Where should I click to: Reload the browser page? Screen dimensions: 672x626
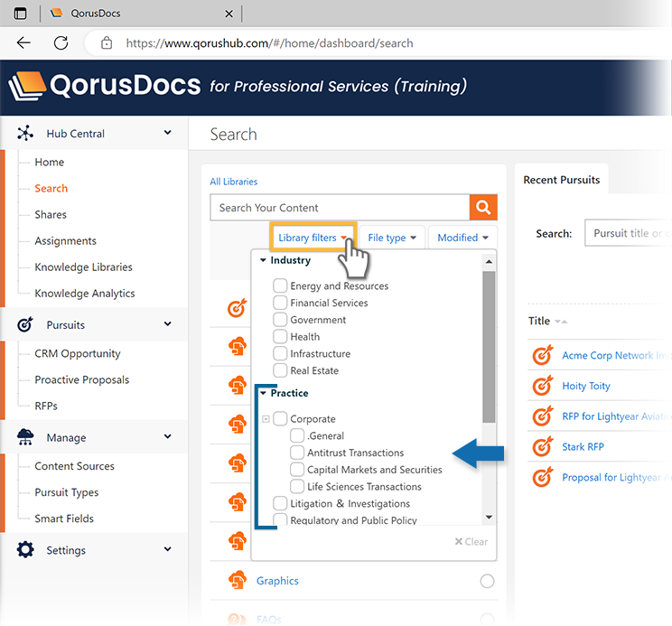tap(61, 42)
